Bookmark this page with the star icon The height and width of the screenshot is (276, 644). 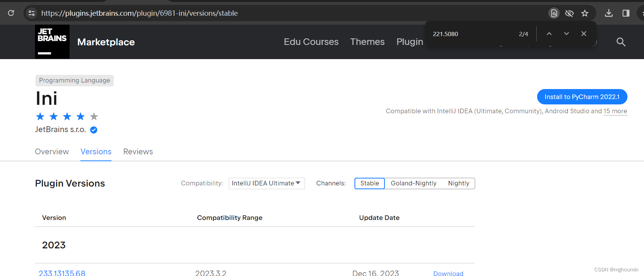click(x=585, y=13)
